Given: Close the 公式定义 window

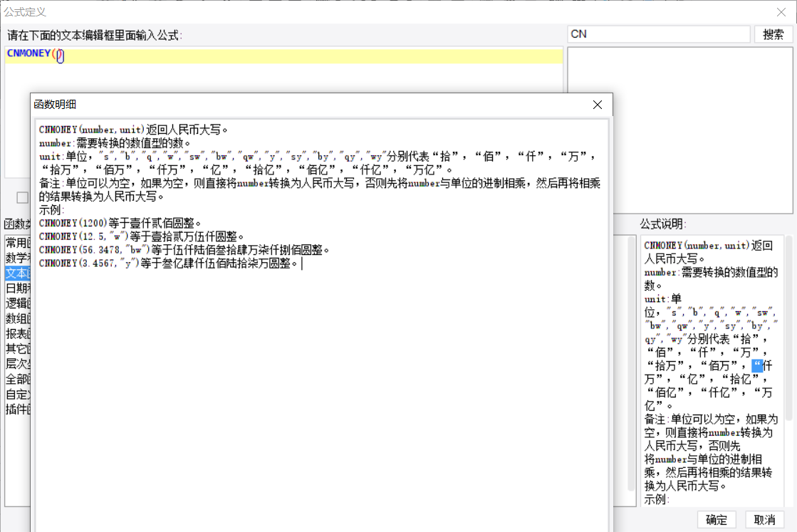Looking at the screenshot, I should click(781, 11).
